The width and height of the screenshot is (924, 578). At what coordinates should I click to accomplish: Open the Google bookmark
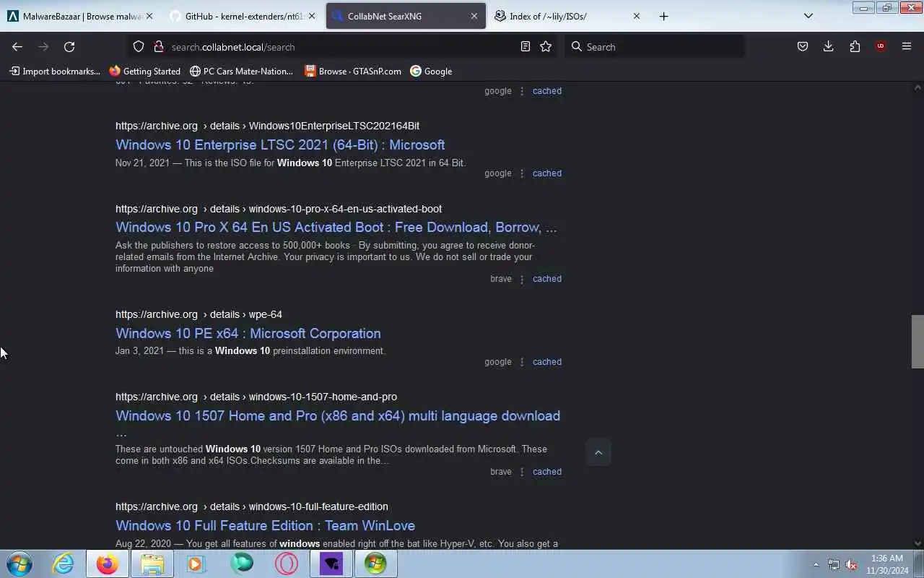[x=431, y=71]
